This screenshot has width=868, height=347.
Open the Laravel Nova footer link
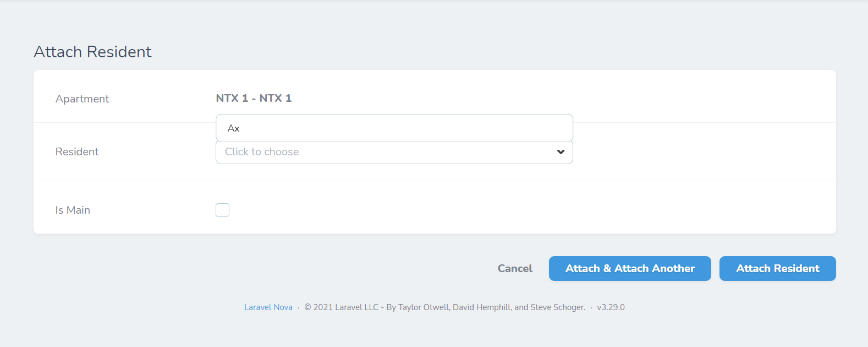coord(268,307)
